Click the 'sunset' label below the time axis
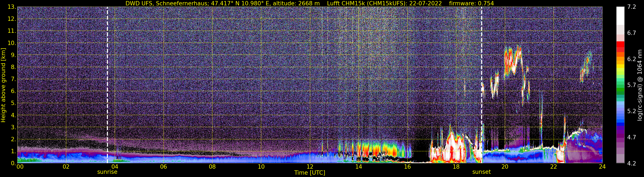Viewport: 644px width, 177px height. [482, 172]
